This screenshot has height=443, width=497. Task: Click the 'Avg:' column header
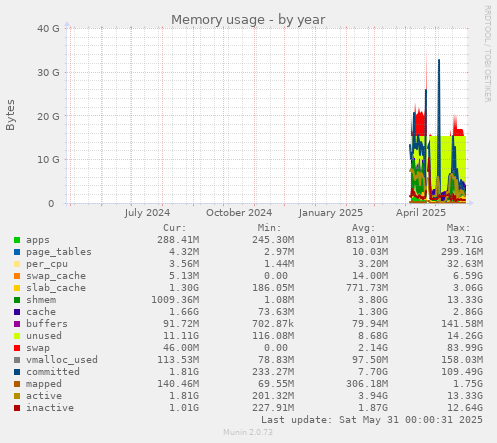click(x=364, y=228)
